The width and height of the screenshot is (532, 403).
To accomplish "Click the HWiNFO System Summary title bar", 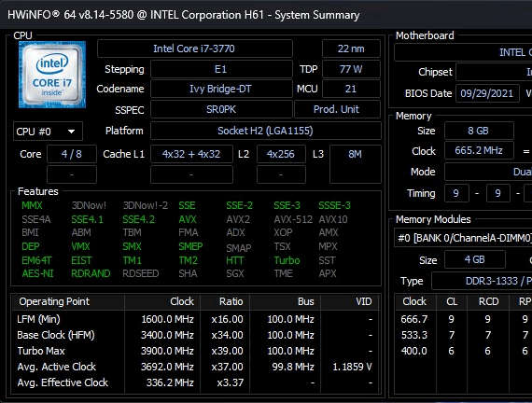I will coord(266,15).
